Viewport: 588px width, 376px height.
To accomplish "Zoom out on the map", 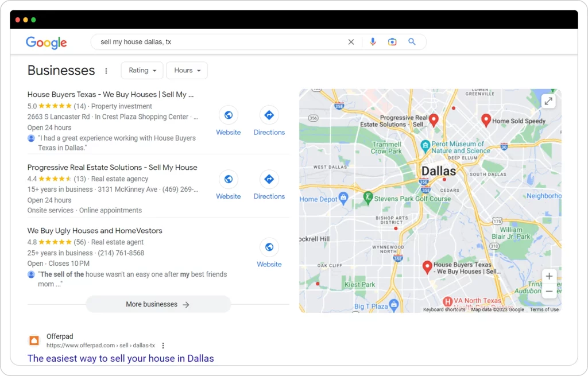I will 549,292.
